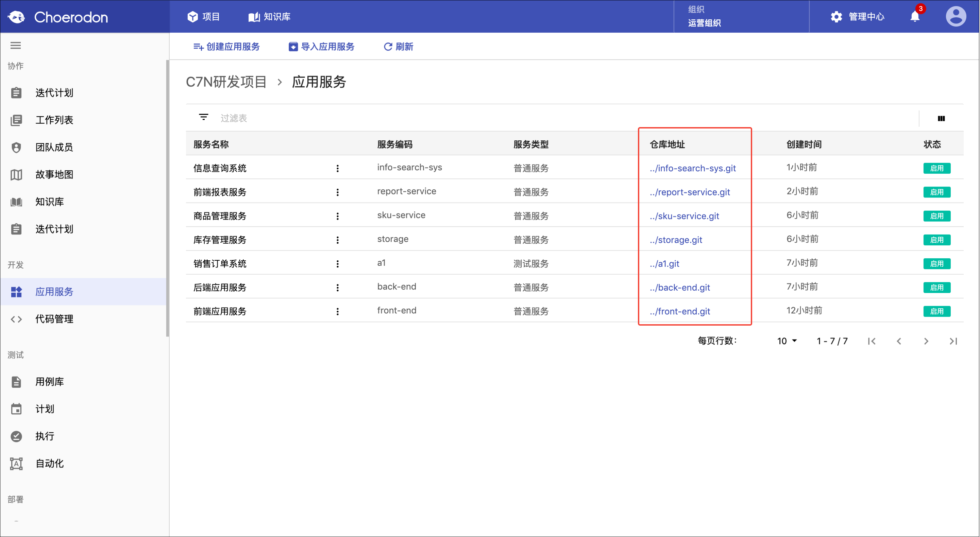This screenshot has height=537, width=980.
Task: Click the info-search-sys service code cell
Action: coord(409,167)
